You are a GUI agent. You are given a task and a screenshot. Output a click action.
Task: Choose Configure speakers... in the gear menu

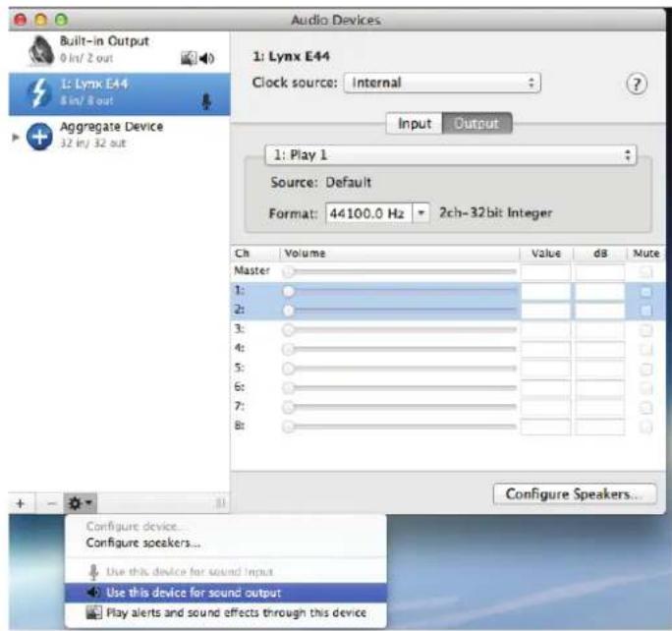[143, 543]
